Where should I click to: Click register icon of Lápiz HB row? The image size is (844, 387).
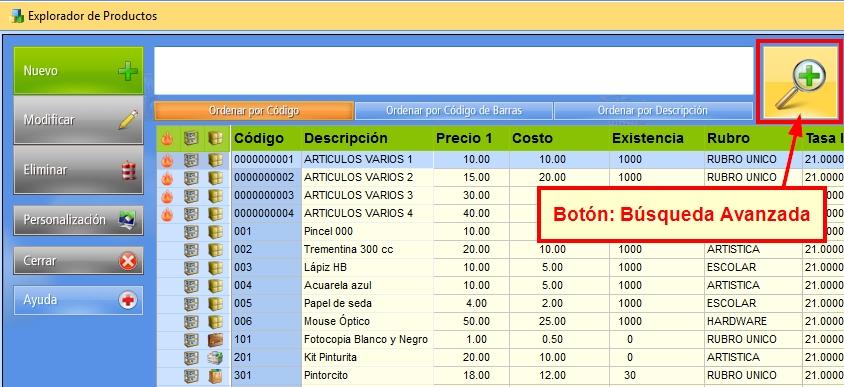coord(191,268)
